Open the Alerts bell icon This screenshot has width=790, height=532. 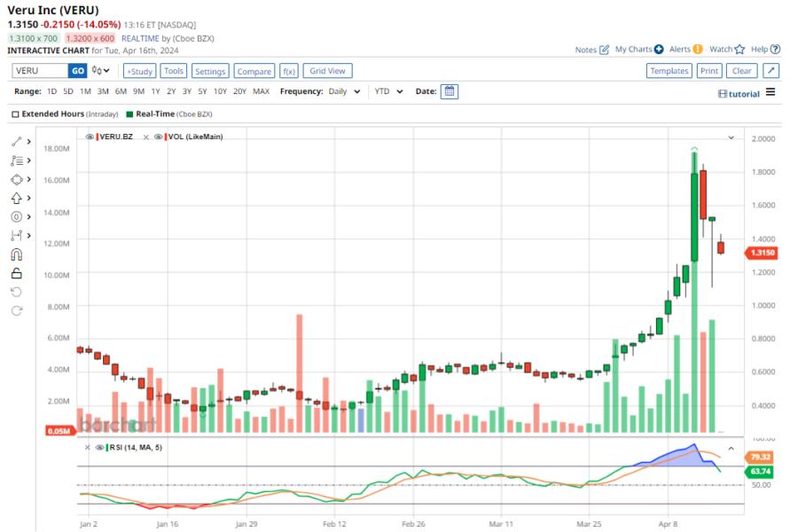tap(698, 49)
